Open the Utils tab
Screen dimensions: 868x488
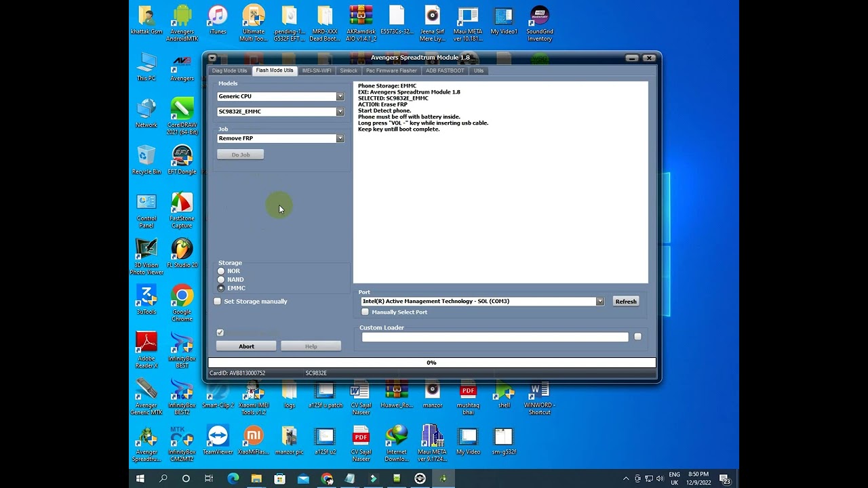click(x=479, y=70)
